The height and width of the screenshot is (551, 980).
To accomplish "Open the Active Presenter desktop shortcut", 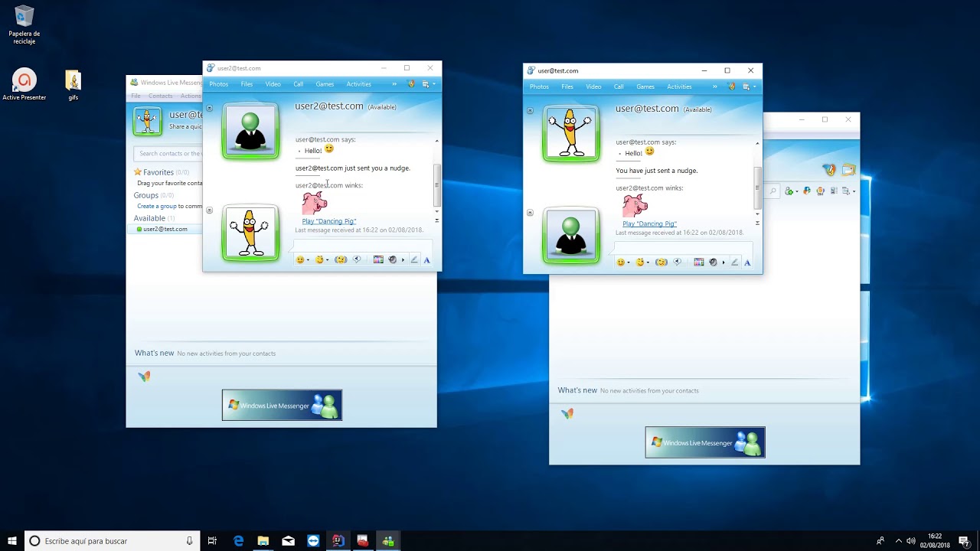I will [x=24, y=85].
